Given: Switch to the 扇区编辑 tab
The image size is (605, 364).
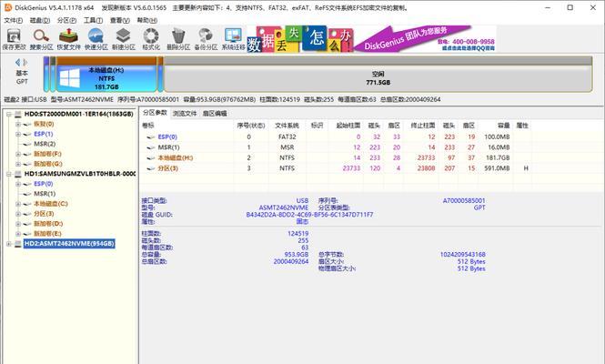Looking at the screenshot, I should click(215, 113).
